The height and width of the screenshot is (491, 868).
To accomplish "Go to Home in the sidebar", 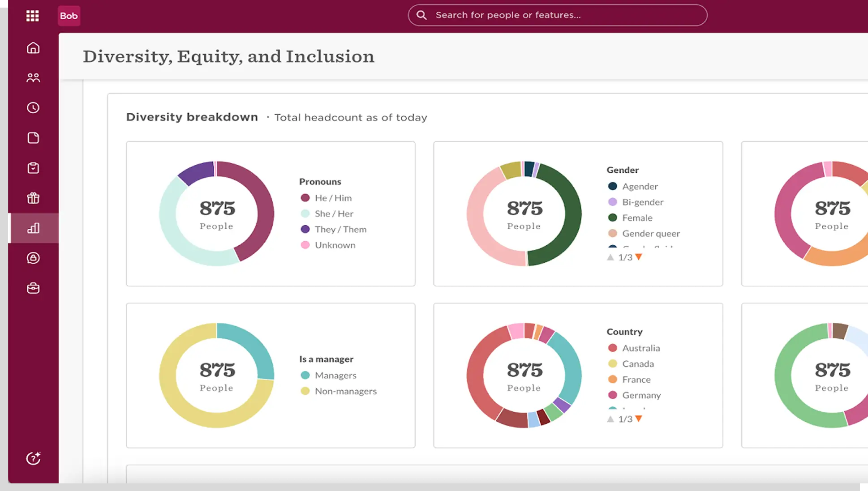I will [33, 48].
